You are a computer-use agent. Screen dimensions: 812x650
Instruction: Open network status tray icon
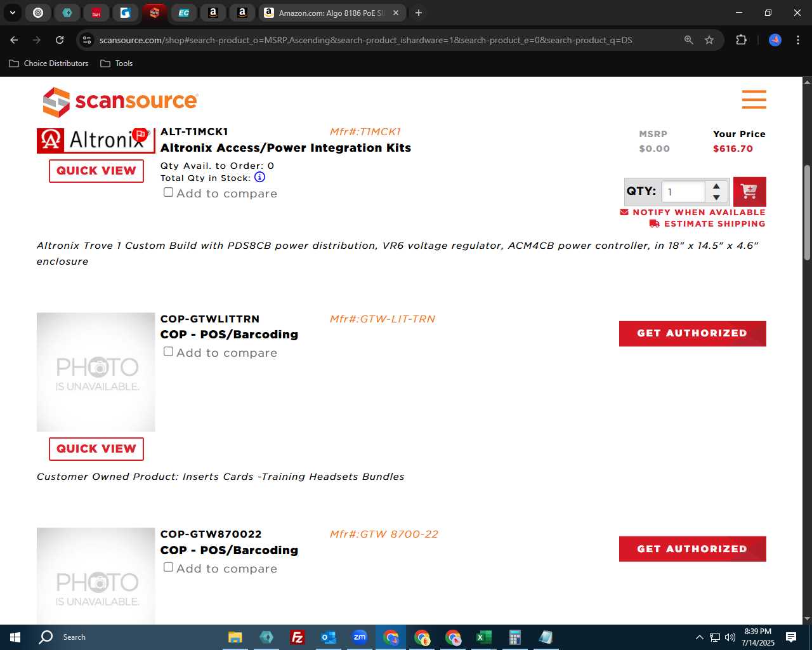(x=714, y=637)
